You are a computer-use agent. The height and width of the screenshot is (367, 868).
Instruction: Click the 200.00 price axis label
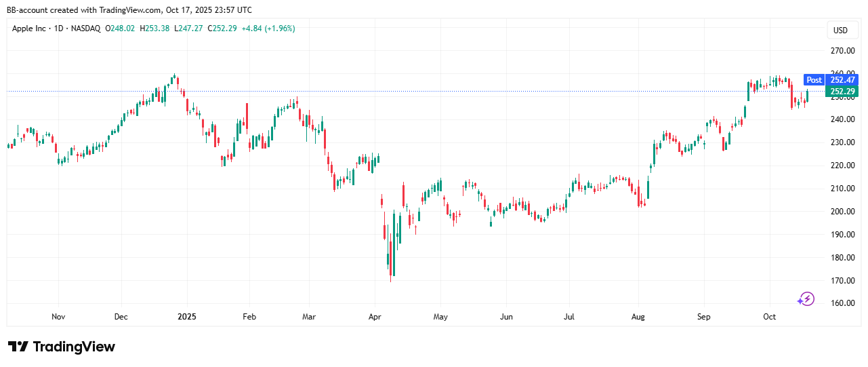(x=843, y=212)
